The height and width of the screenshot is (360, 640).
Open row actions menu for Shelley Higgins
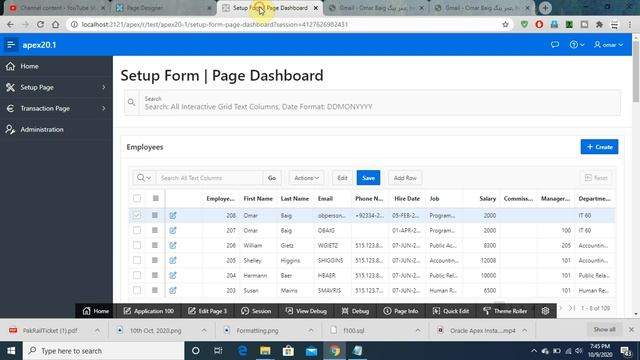[x=155, y=260]
